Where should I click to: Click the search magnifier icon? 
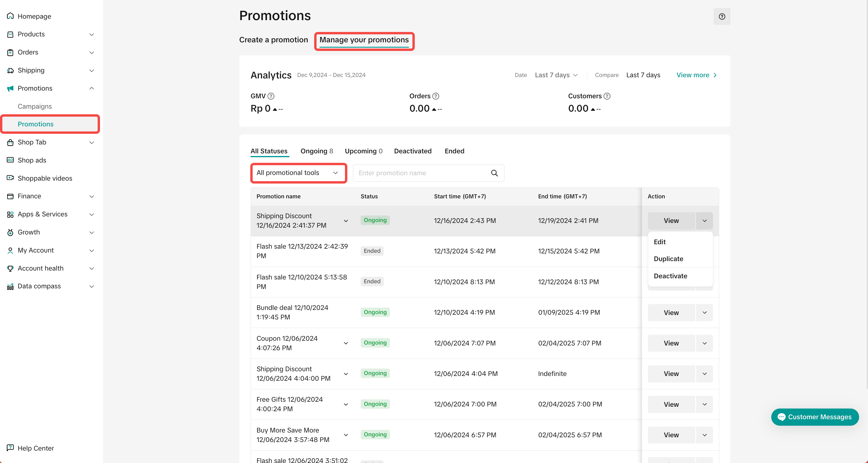click(494, 173)
